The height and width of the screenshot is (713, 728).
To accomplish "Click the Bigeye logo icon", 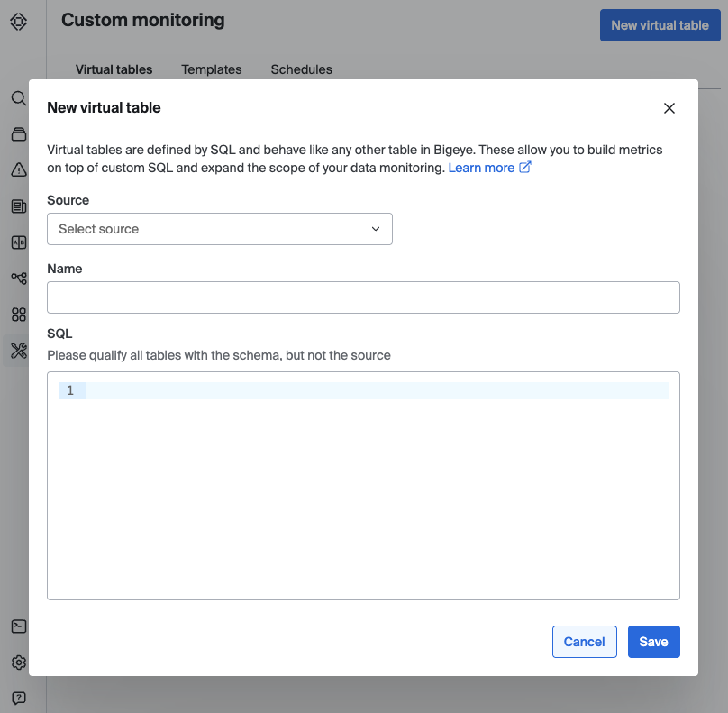I will click(19, 22).
